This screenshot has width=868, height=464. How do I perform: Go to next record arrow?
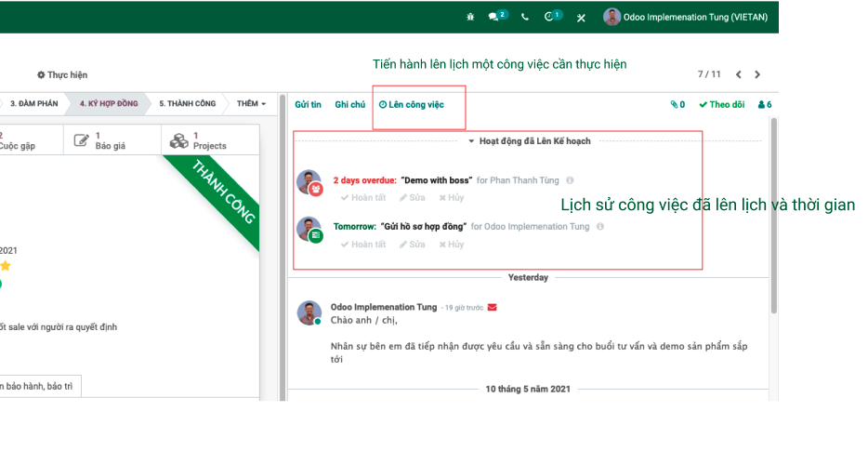point(757,74)
